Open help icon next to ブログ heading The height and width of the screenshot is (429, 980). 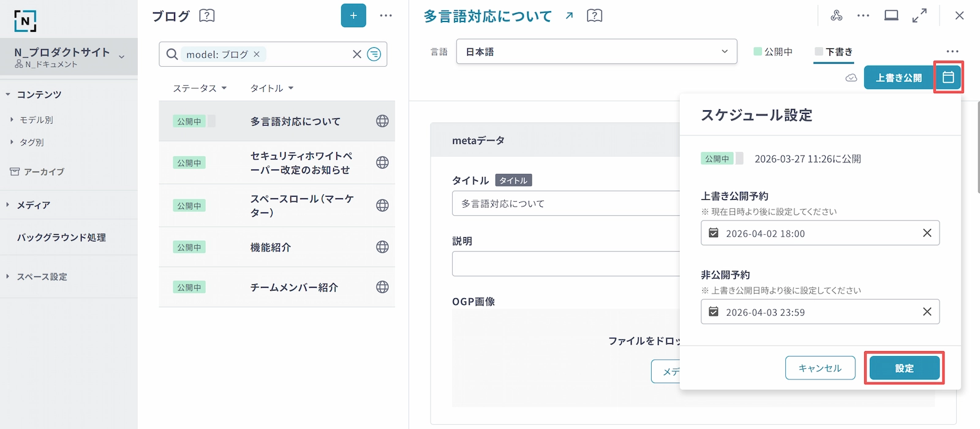click(207, 16)
